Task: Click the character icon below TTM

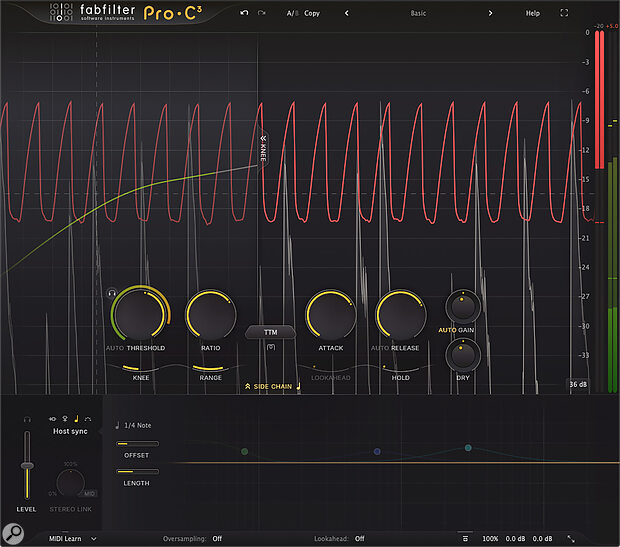Action: [x=271, y=347]
